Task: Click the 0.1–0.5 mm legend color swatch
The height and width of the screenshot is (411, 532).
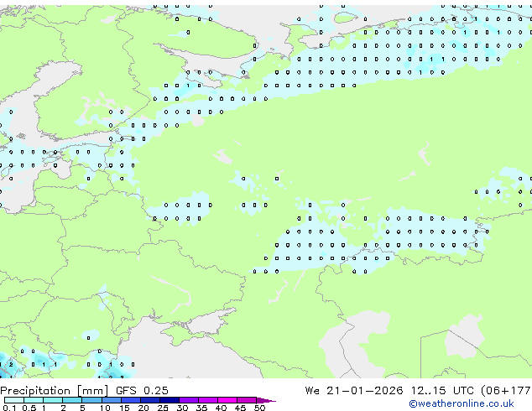Action: point(14,400)
